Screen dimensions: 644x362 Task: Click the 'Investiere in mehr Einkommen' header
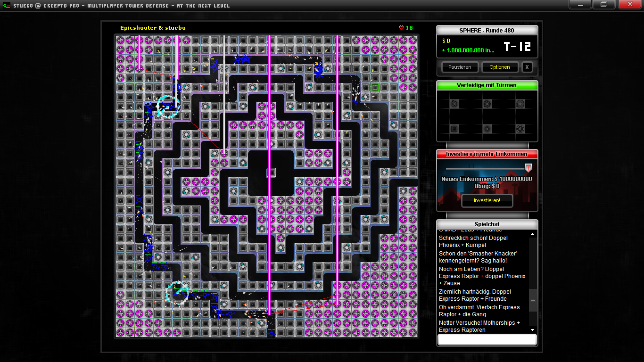(x=487, y=154)
